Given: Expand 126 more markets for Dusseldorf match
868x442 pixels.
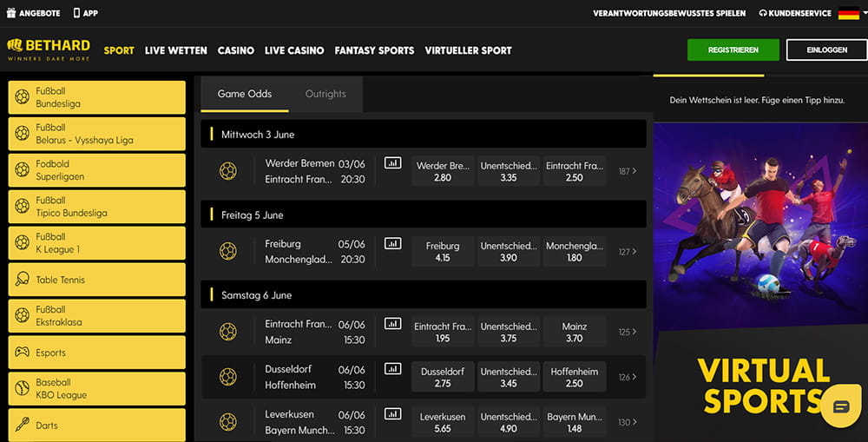Looking at the screenshot, I should [x=628, y=377].
